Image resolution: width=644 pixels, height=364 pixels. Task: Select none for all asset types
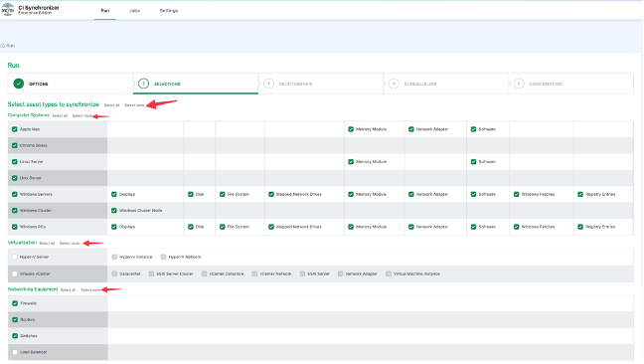point(135,105)
